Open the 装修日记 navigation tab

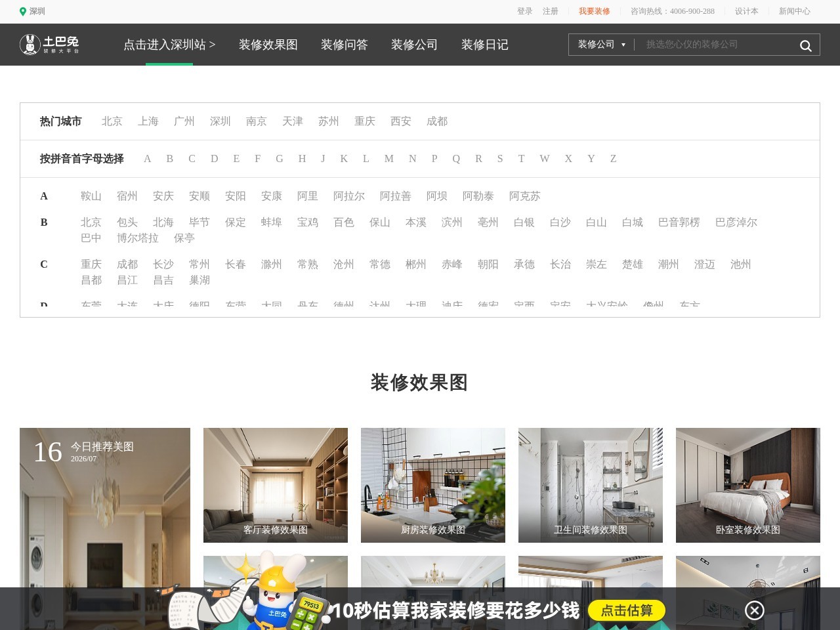(485, 45)
